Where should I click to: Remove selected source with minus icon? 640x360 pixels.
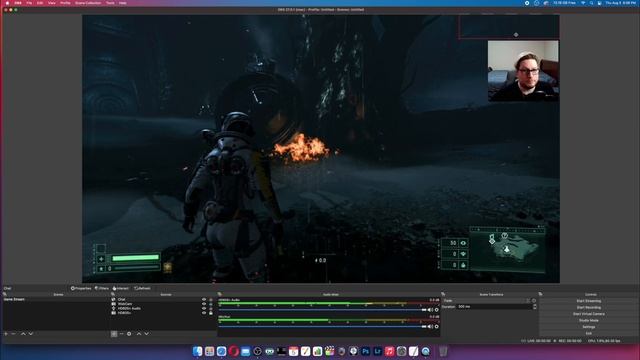pyautogui.click(x=121, y=334)
